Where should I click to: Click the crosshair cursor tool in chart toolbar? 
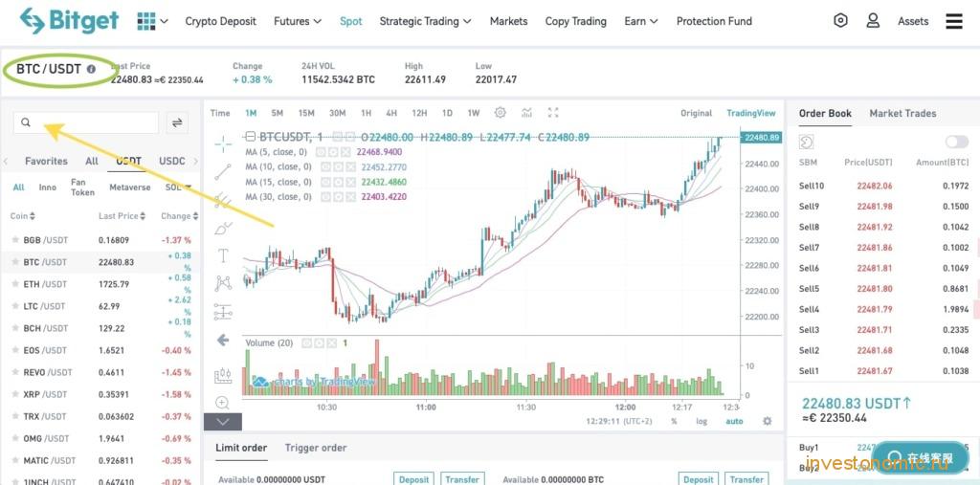point(223,143)
